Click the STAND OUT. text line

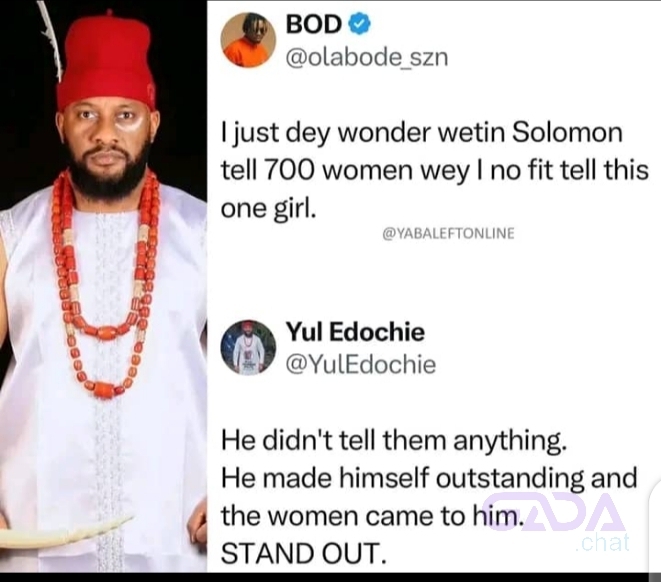pos(303,553)
